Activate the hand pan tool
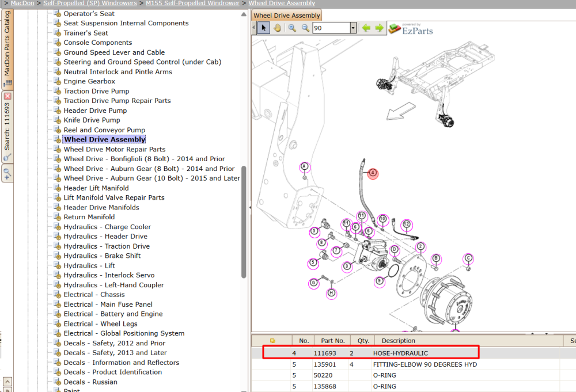 click(278, 28)
